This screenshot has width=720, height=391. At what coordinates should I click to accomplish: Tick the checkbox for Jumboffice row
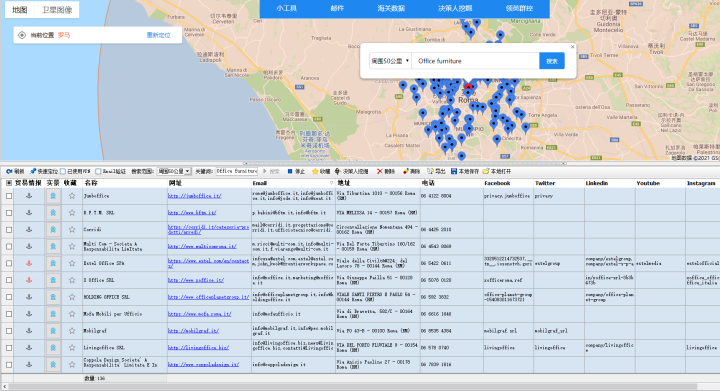click(9, 196)
